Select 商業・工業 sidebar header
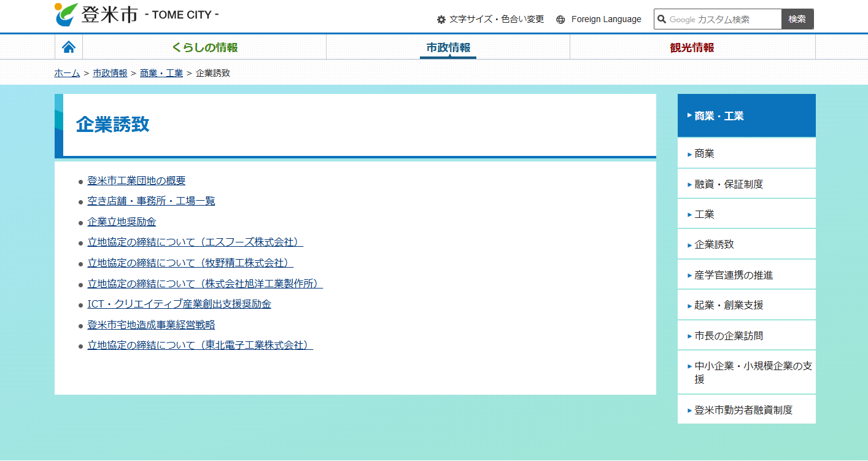868x461 pixels. [x=746, y=115]
